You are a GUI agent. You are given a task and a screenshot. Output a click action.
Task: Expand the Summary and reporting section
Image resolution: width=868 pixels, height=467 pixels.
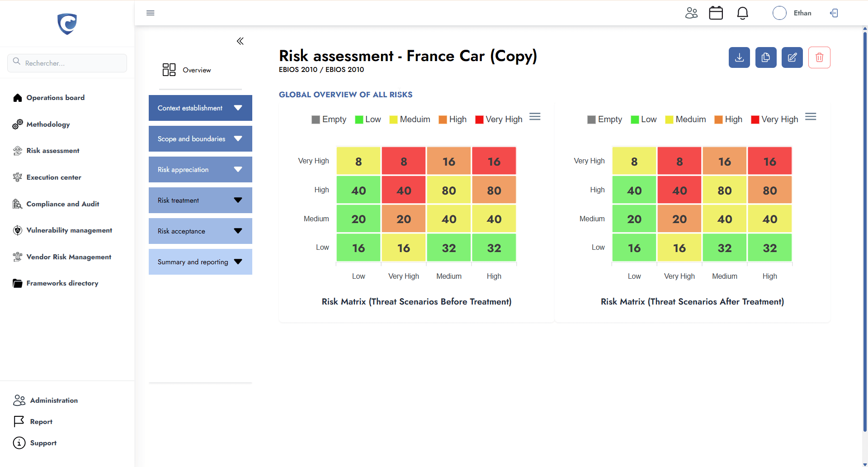200,262
